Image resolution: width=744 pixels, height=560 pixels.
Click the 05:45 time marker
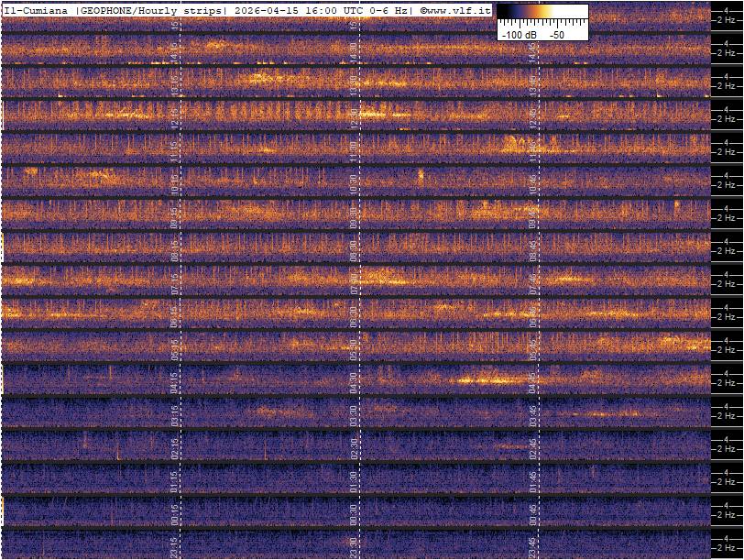[531, 348]
